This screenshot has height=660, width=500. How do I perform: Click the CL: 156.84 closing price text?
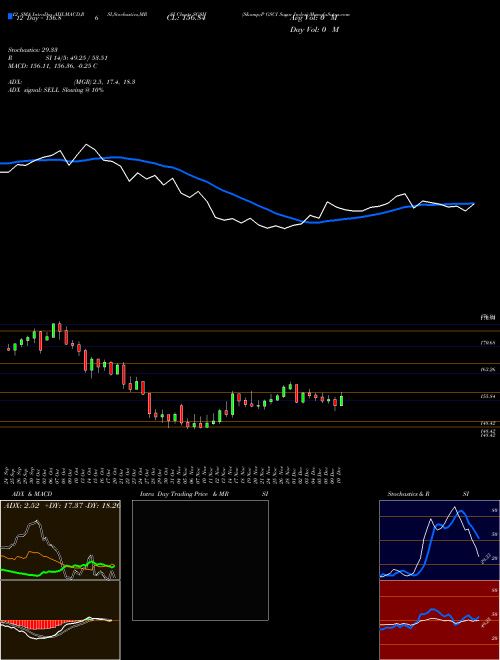185,19
